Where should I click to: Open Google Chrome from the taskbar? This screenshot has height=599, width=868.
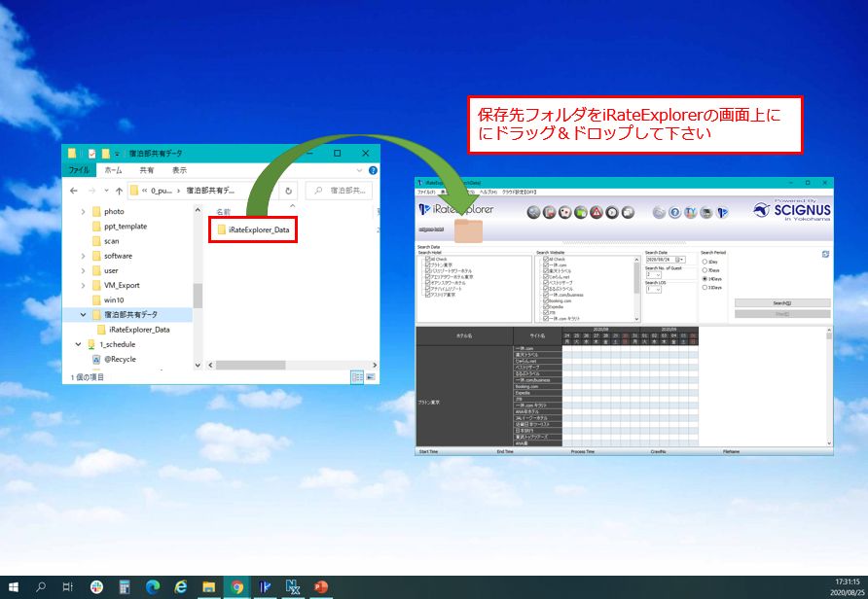pos(235,586)
